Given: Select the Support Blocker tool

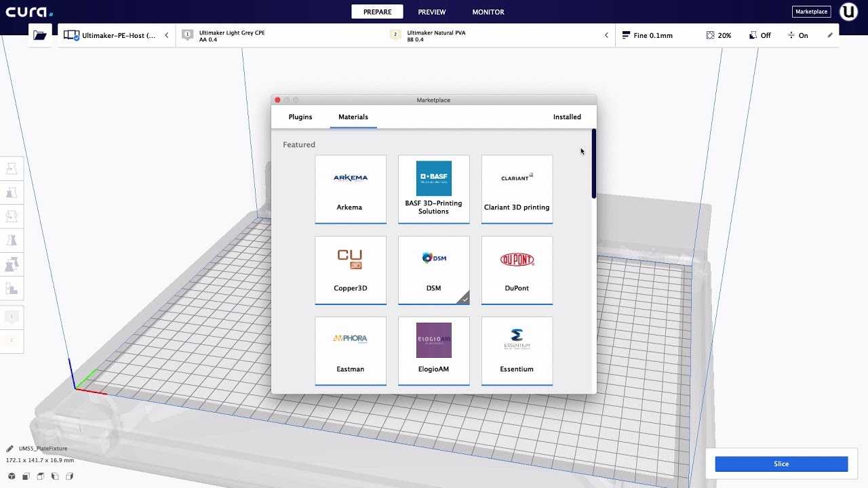Looking at the screenshot, I should tap(12, 289).
